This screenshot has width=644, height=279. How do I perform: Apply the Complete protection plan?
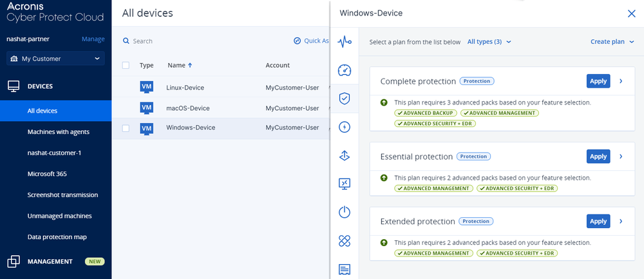click(598, 81)
